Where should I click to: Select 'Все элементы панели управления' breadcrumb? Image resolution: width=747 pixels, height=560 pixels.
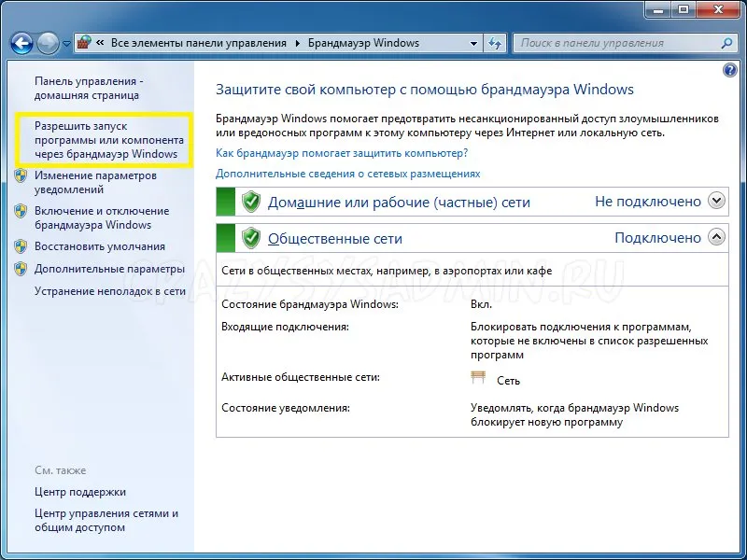click(199, 43)
